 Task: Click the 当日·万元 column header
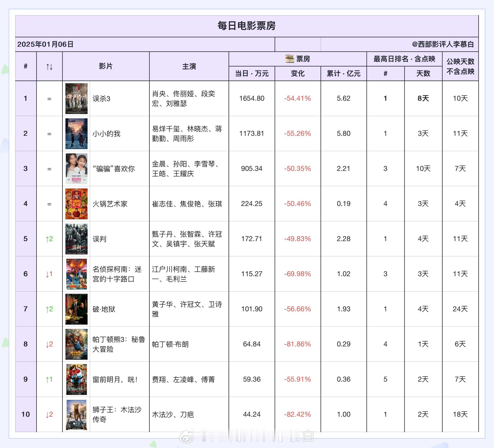(252, 73)
